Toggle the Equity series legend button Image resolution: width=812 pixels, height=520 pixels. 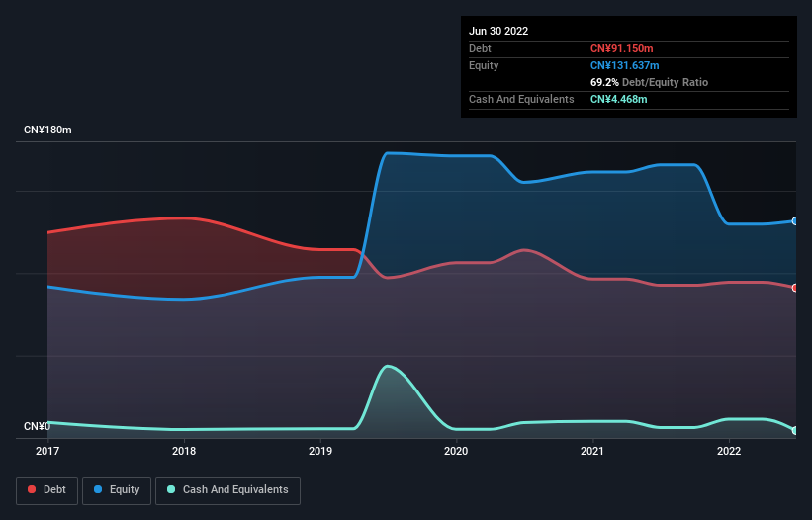[117, 490]
